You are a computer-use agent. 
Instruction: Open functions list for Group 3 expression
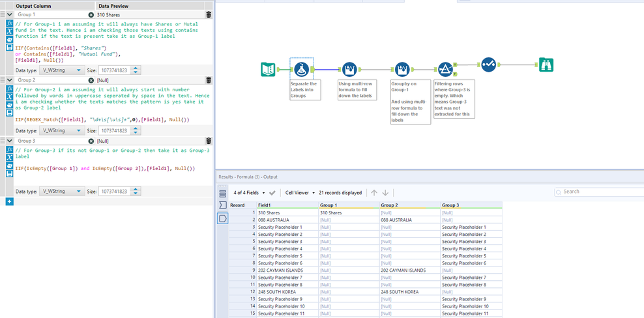click(9, 150)
